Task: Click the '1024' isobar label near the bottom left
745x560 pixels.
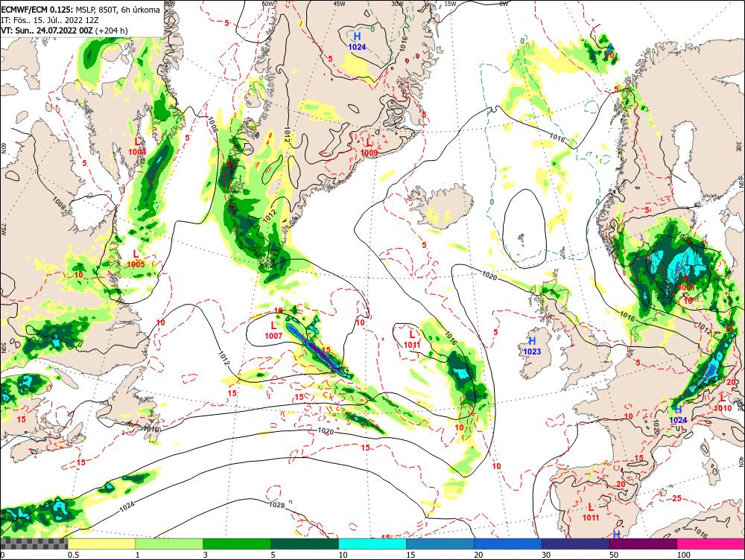Action: [x=127, y=507]
